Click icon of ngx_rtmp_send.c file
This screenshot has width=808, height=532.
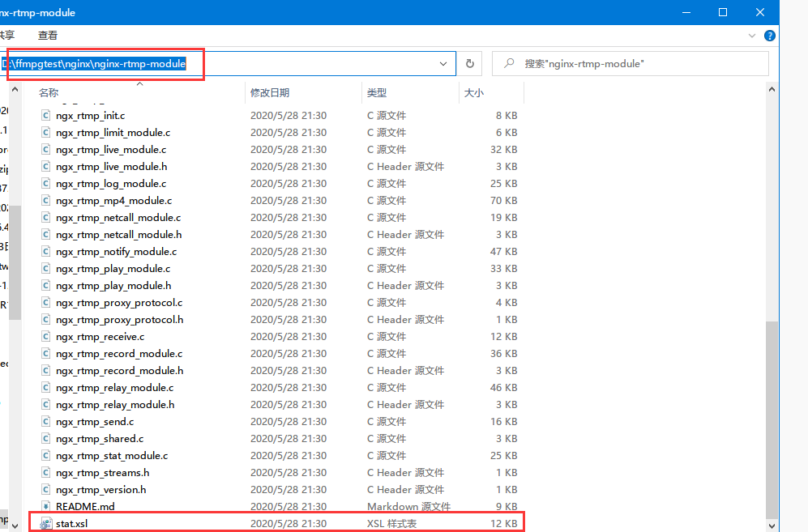point(46,421)
